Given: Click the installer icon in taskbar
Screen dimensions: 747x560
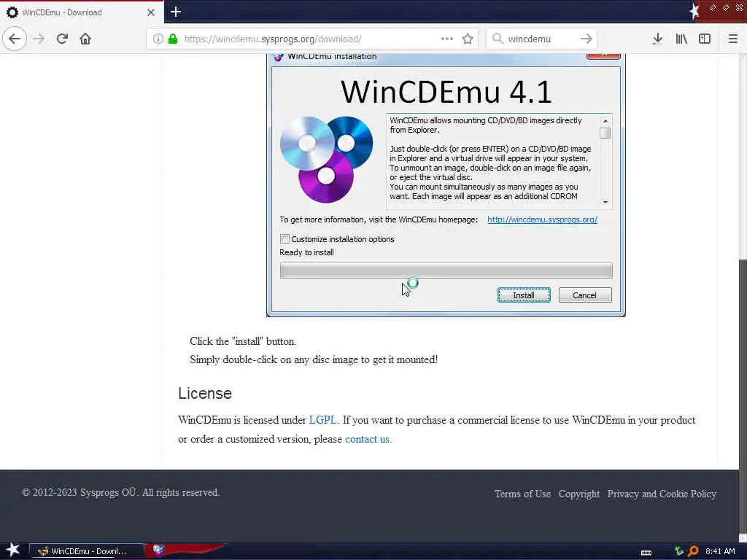Looking at the screenshot, I should 158,550.
